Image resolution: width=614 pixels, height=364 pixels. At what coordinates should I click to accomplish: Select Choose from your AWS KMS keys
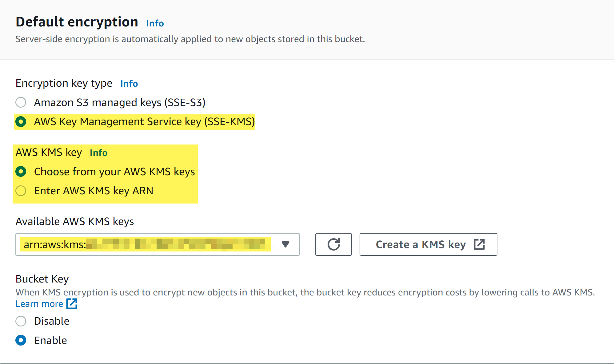[21, 172]
